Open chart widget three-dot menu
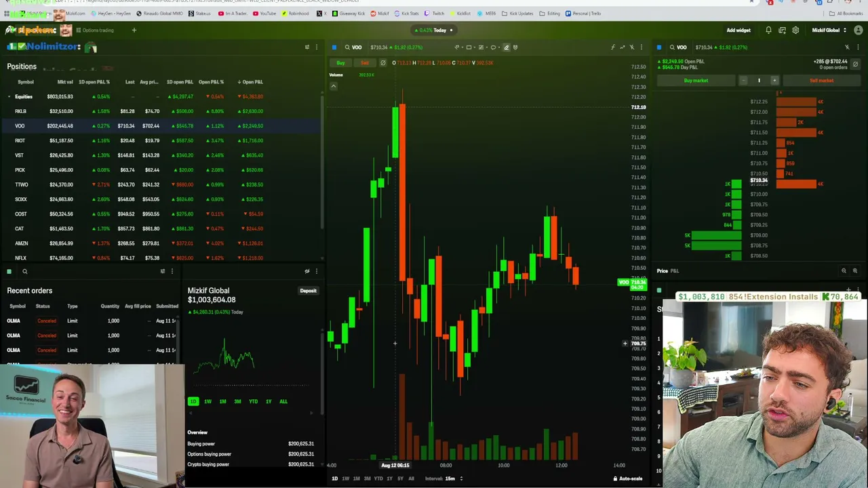868x488 pixels. (x=641, y=47)
